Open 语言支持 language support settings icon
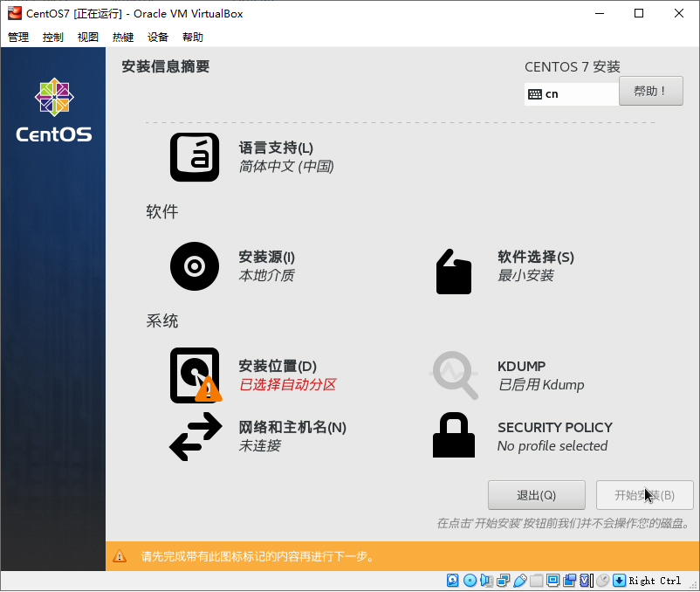The height and width of the screenshot is (592, 700). (x=194, y=158)
